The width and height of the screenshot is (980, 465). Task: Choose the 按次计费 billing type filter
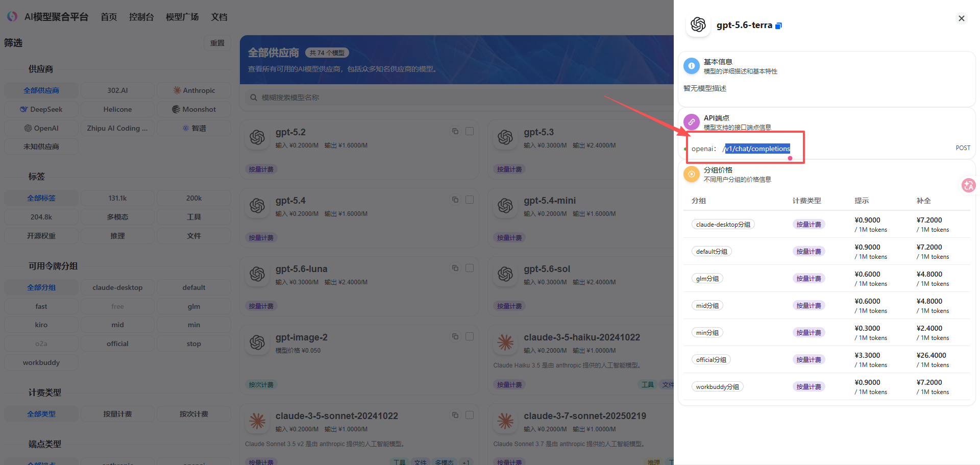[194, 414]
